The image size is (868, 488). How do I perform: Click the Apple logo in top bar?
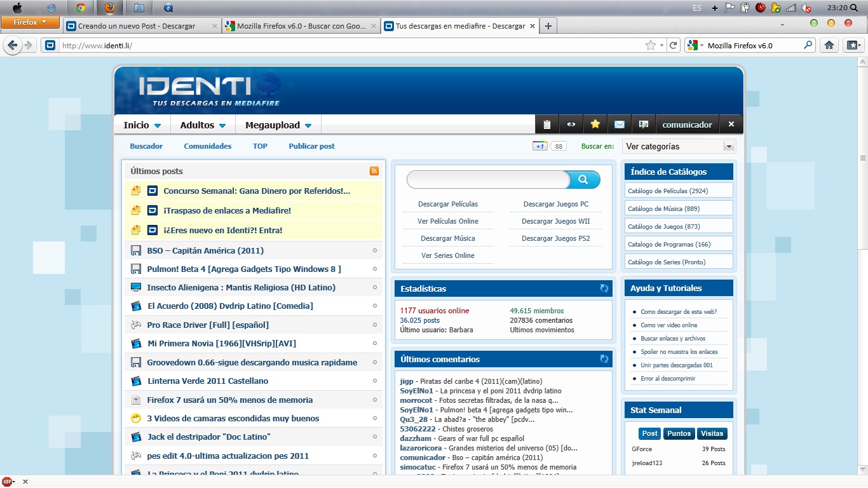pyautogui.click(x=17, y=8)
